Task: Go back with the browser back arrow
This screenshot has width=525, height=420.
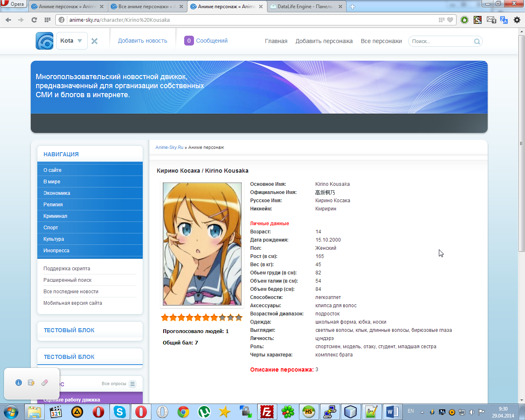Action: click(x=9, y=20)
